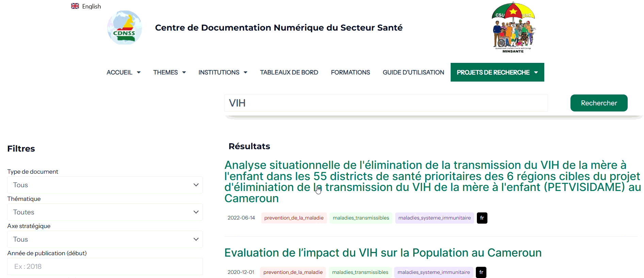Expand the ACCUEIL menu

pos(123,72)
